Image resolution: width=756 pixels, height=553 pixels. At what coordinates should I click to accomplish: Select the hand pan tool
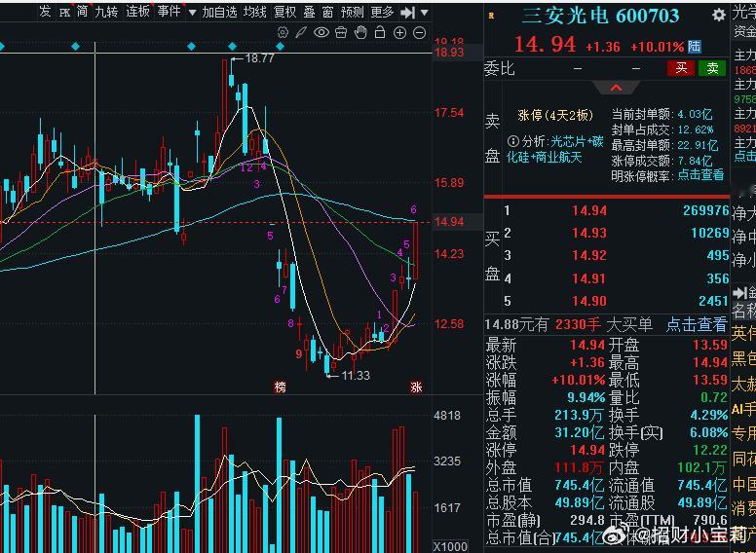(x=360, y=33)
